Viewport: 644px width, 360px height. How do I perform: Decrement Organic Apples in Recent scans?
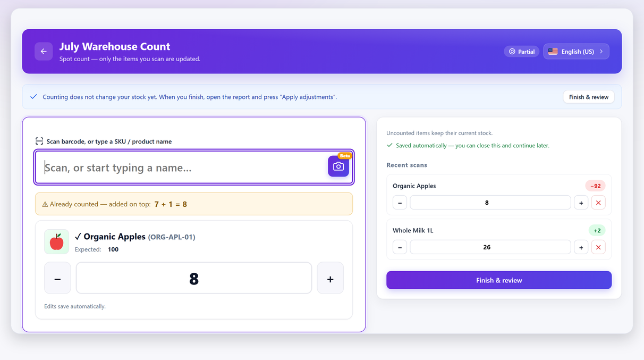pos(400,203)
